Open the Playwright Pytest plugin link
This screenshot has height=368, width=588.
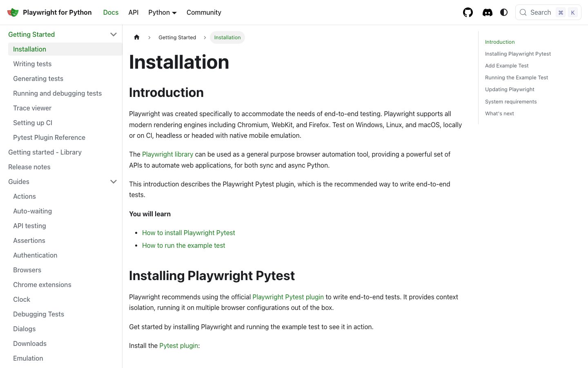pyautogui.click(x=288, y=297)
